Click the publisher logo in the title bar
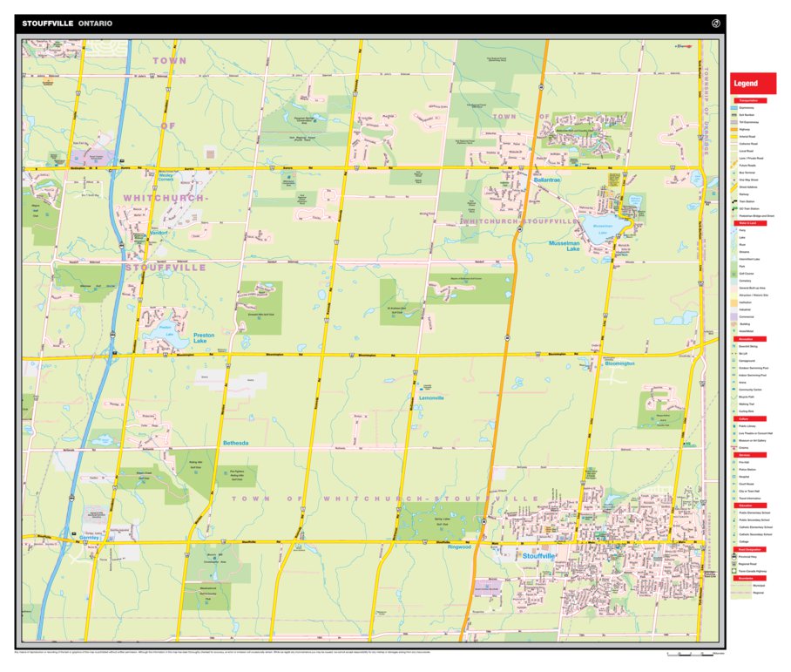 pos(716,24)
